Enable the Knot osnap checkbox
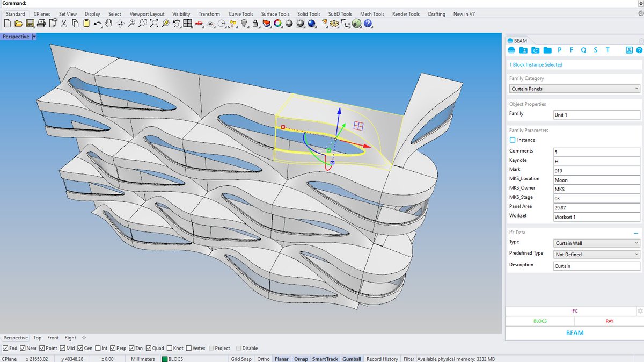644x362 pixels. [x=170, y=348]
